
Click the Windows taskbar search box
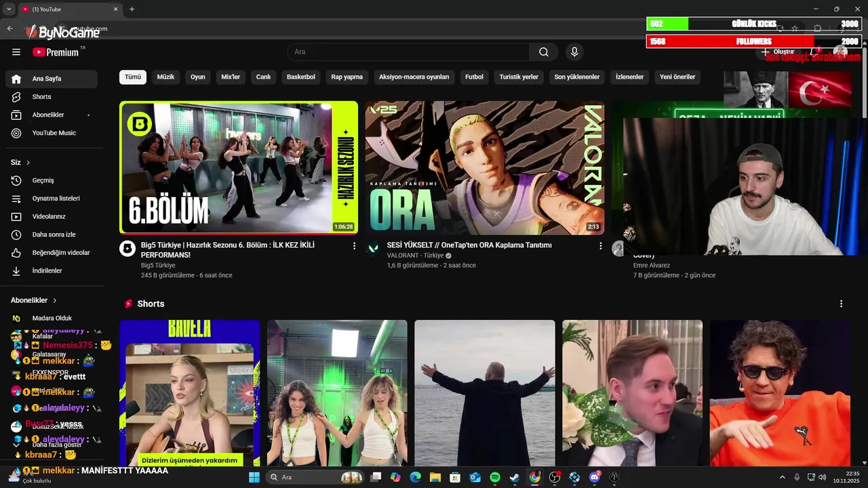pos(315,477)
